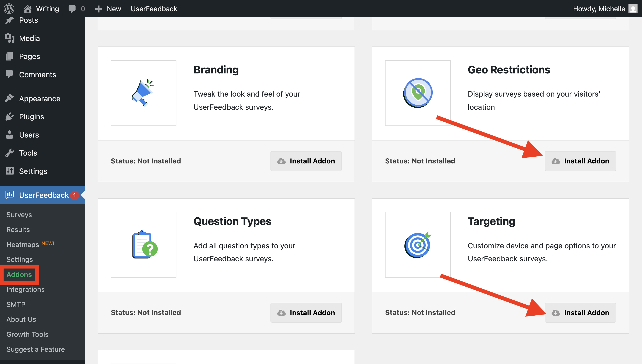Image resolution: width=642 pixels, height=364 pixels.
Task: Go to Surveys submenu
Action: [19, 215]
